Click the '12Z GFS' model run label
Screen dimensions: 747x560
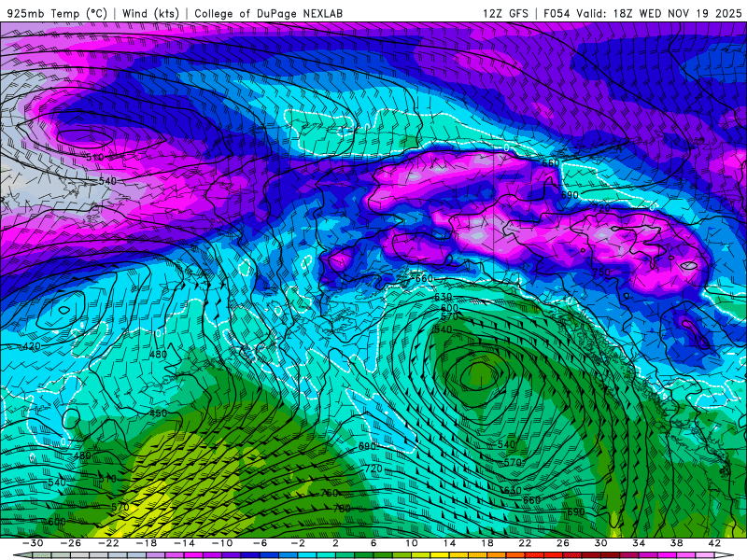point(505,13)
